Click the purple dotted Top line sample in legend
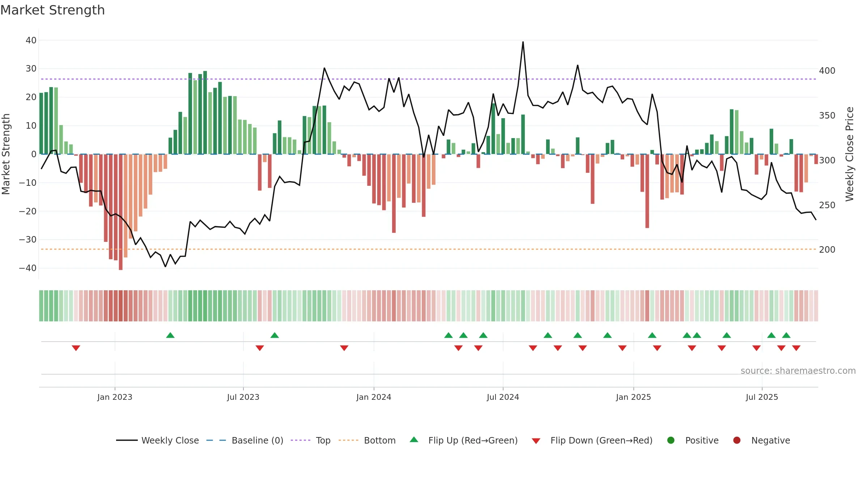This screenshot has width=868, height=488. coord(301,440)
